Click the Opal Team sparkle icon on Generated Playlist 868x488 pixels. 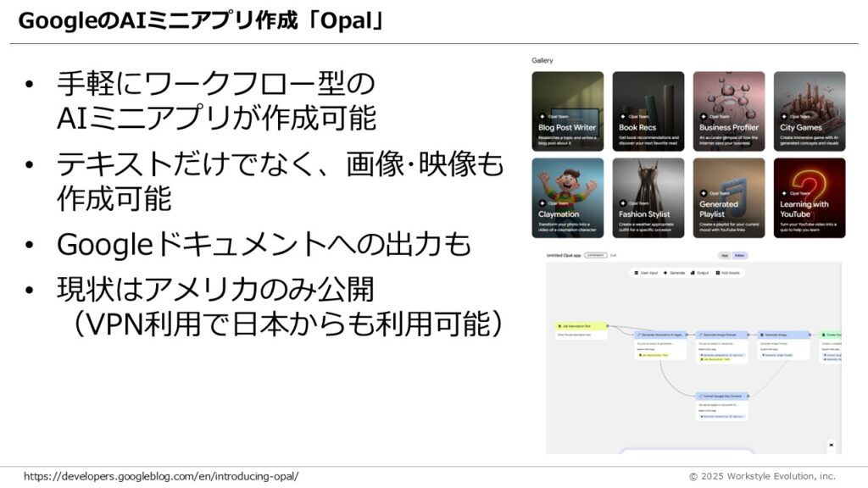pyautogui.click(x=703, y=193)
